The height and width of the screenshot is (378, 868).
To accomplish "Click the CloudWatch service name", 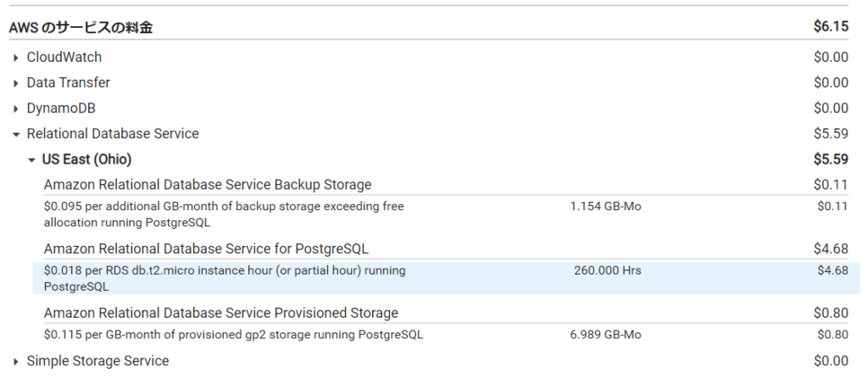I will pyautogui.click(x=64, y=58).
